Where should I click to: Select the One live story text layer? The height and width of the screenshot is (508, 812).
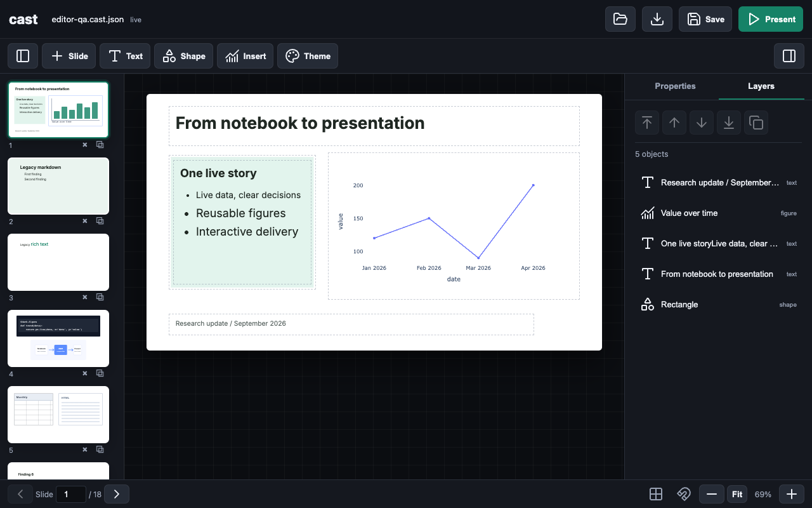coord(719,243)
